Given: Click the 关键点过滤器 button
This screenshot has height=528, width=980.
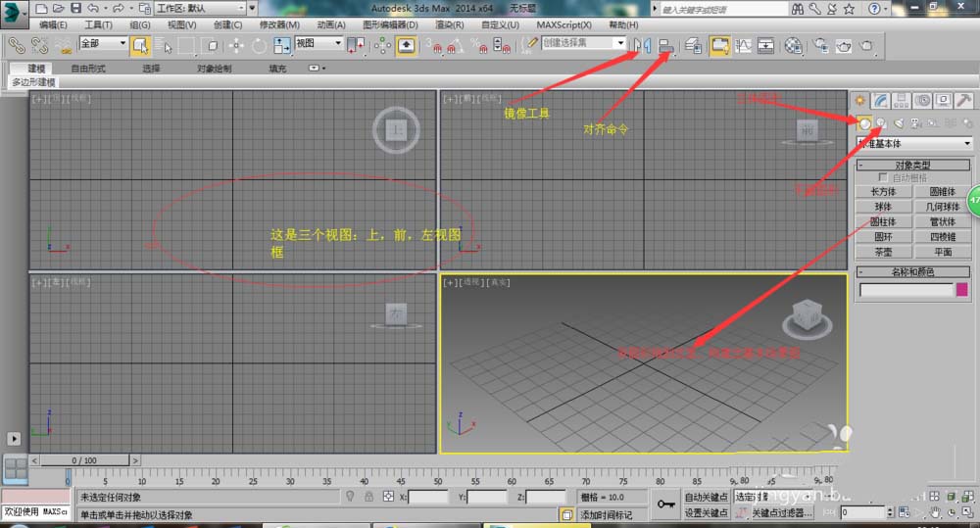Looking at the screenshot, I should coord(781,513).
